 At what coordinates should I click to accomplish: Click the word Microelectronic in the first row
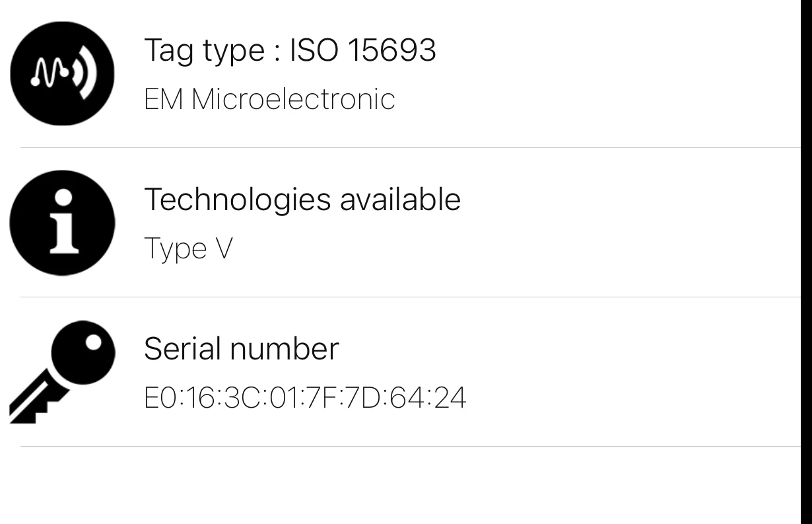pyautogui.click(x=293, y=99)
